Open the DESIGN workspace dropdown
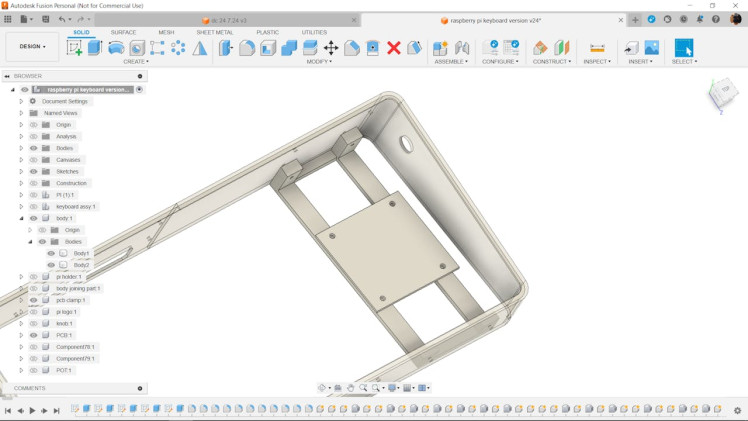The height and width of the screenshot is (421, 748). [x=32, y=47]
